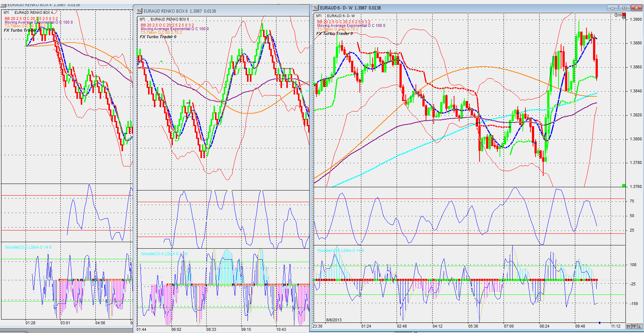
Task: Click the SY button
Action: click(x=628, y=326)
